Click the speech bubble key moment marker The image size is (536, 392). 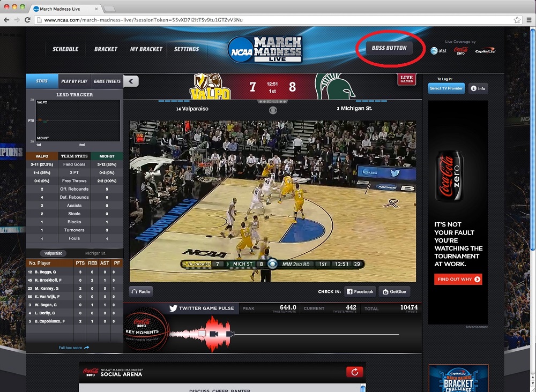tap(202, 333)
